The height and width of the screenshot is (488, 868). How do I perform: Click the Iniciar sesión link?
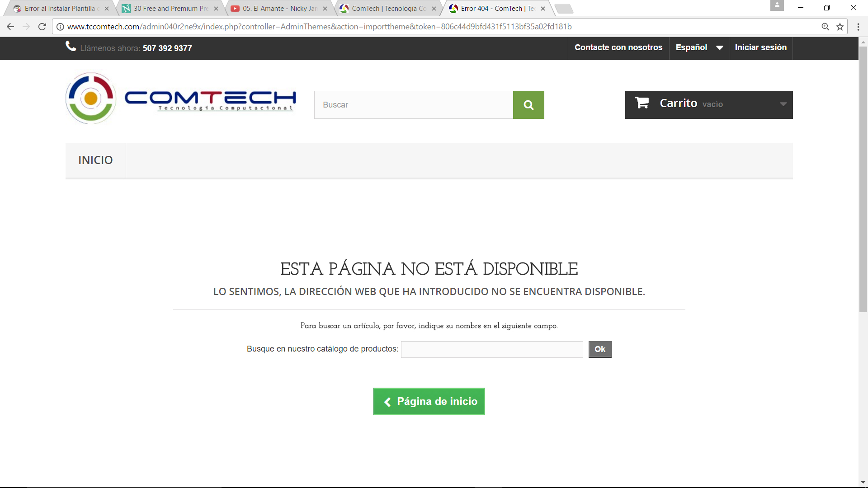pos(760,47)
